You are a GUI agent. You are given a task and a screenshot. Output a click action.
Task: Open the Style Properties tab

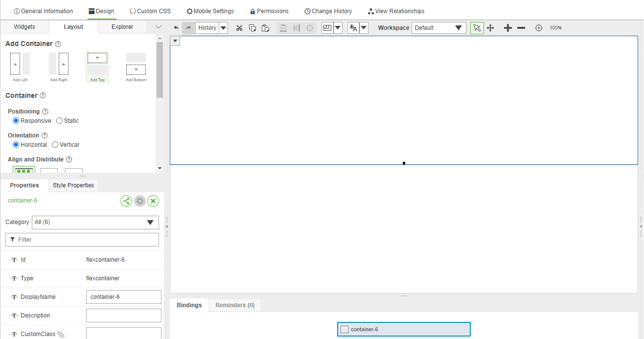tap(73, 185)
